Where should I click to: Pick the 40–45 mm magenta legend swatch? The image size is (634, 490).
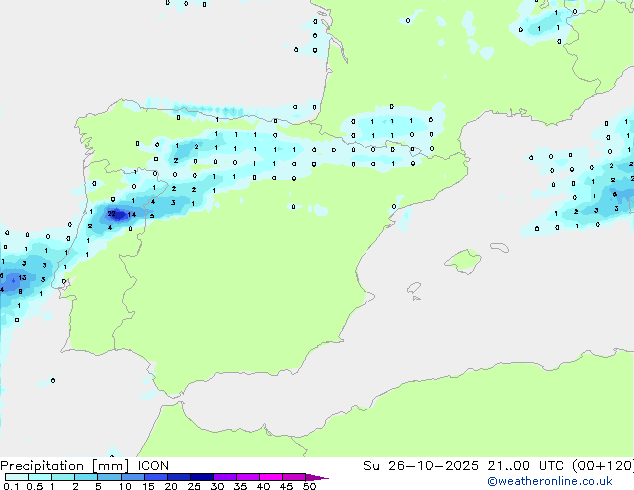pos(271,477)
